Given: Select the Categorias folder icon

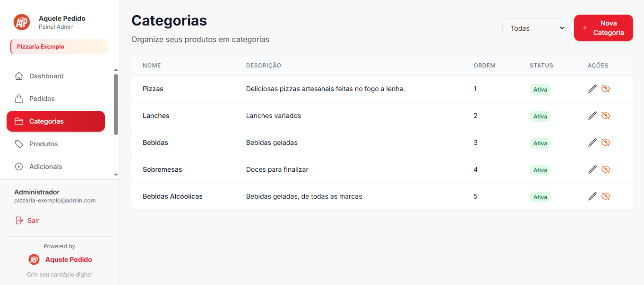Looking at the screenshot, I should click(x=19, y=121).
